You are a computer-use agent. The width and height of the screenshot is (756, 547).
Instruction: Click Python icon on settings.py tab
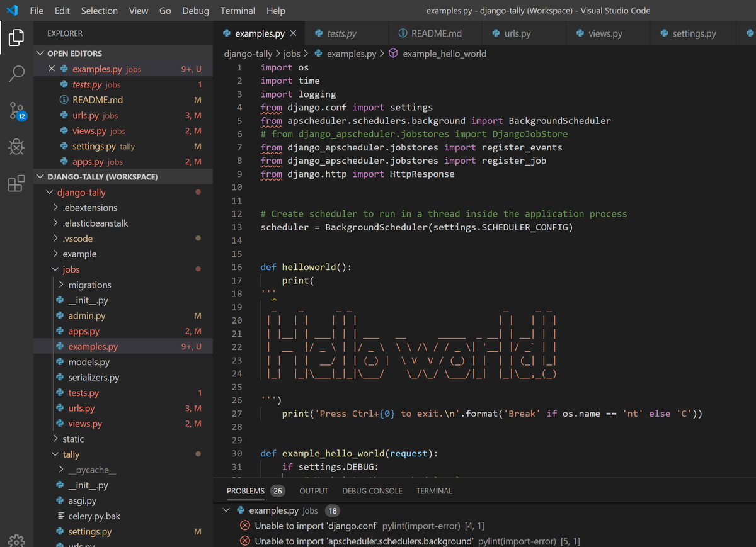pyautogui.click(x=664, y=33)
